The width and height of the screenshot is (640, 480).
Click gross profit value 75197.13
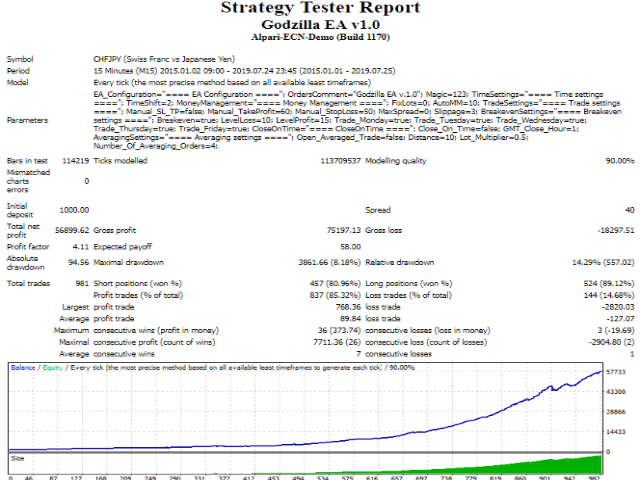pos(344,230)
